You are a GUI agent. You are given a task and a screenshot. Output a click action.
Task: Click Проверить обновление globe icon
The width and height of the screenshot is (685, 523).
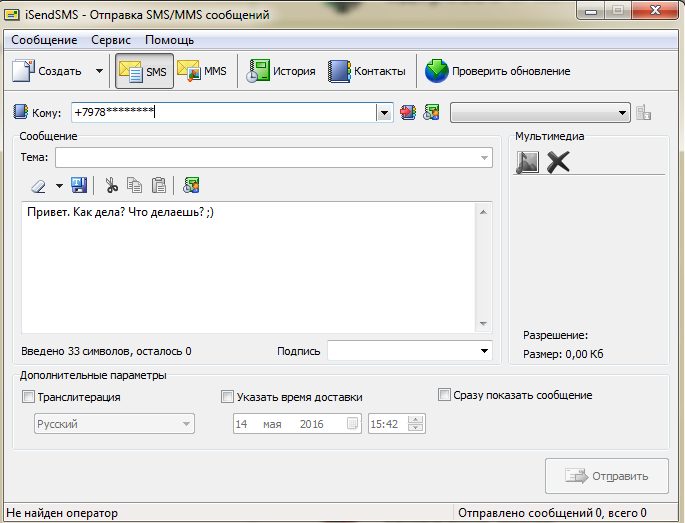tap(437, 71)
